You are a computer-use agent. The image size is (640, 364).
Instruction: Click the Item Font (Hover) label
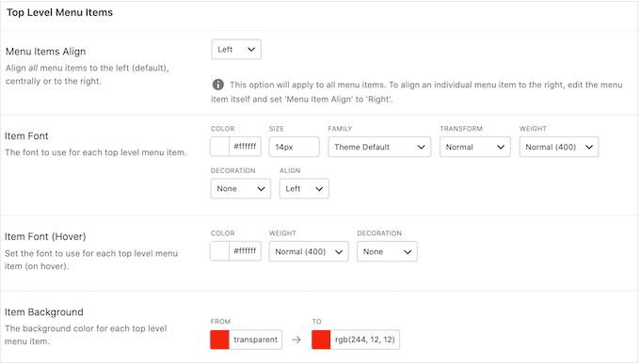point(45,237)
